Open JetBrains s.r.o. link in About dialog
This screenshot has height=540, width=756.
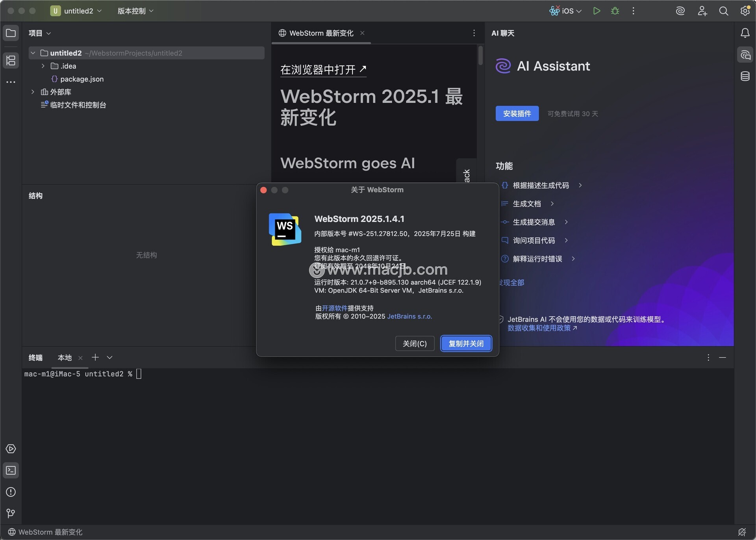409,316
